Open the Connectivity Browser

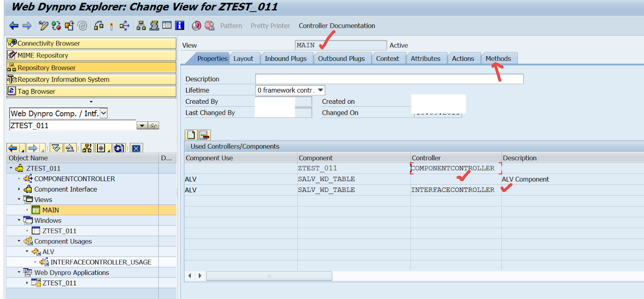click(x=91, y=43)
